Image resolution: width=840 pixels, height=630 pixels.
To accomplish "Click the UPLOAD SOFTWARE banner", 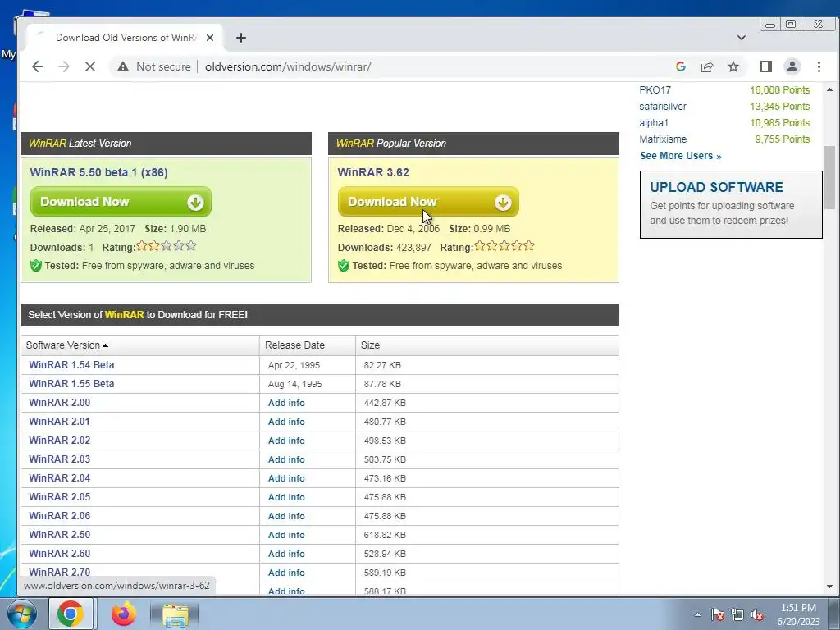I will (731, 204).
